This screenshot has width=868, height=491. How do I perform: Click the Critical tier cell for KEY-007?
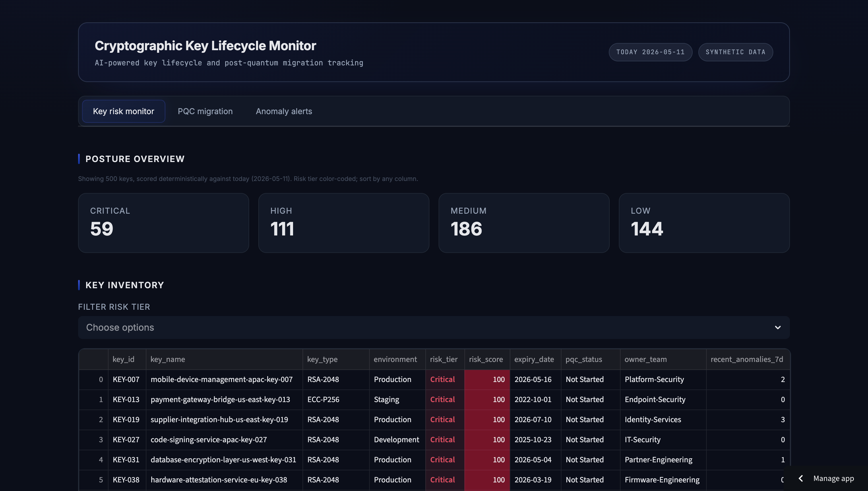tap(445, 380)
